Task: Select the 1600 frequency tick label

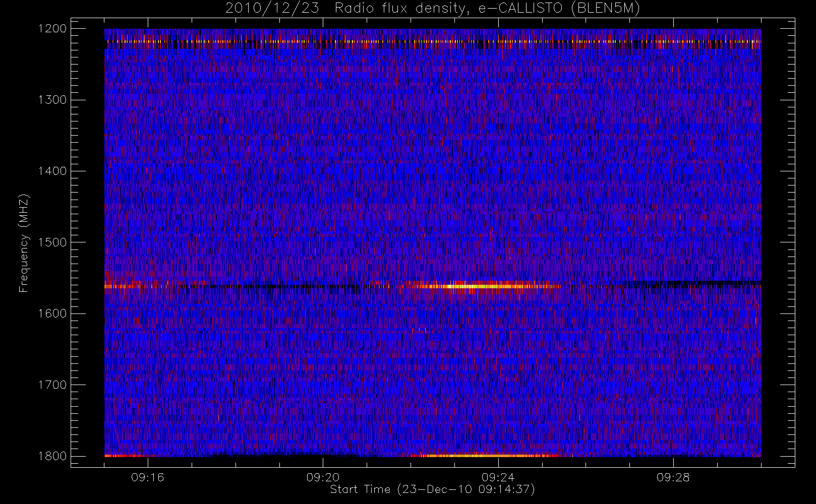Action: tap(52, 313)
